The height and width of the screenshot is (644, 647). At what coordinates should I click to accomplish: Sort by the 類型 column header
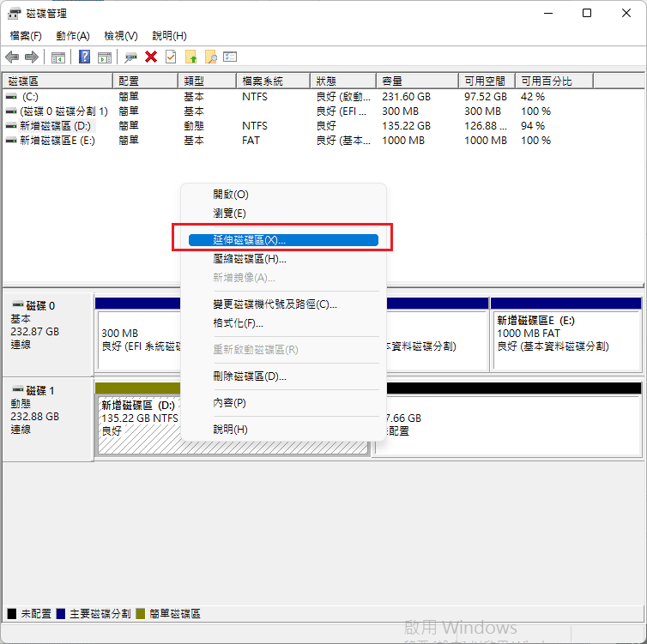[208, 81]
